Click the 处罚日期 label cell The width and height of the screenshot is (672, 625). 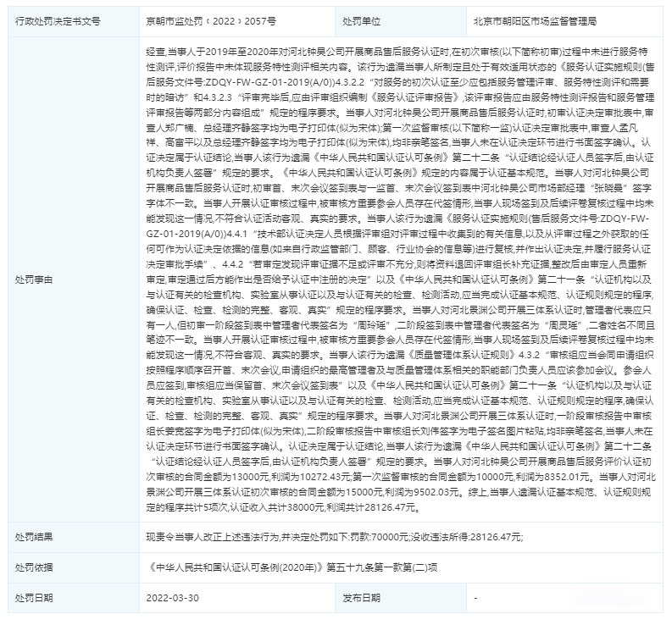point(34,597)
